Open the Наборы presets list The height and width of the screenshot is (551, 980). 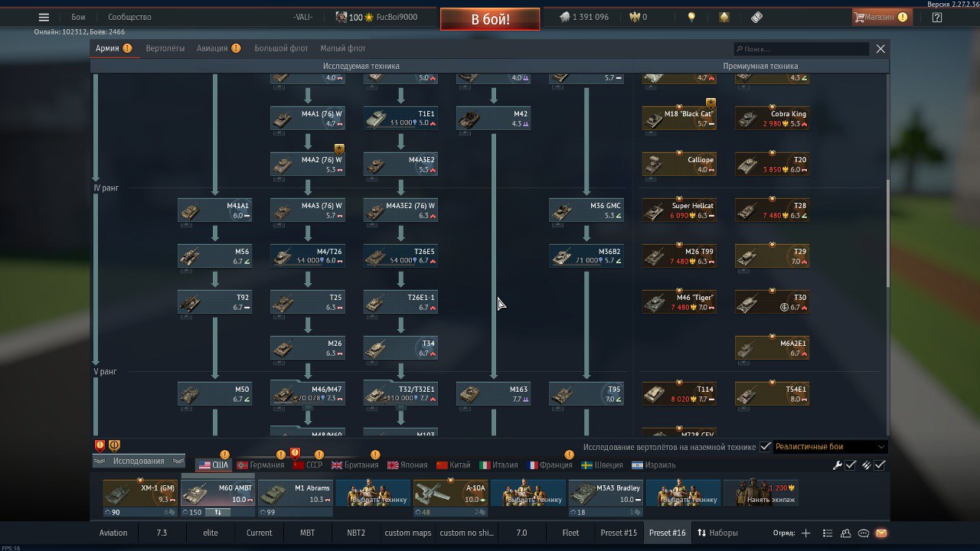pyautogui.click(x=717, y=533)
